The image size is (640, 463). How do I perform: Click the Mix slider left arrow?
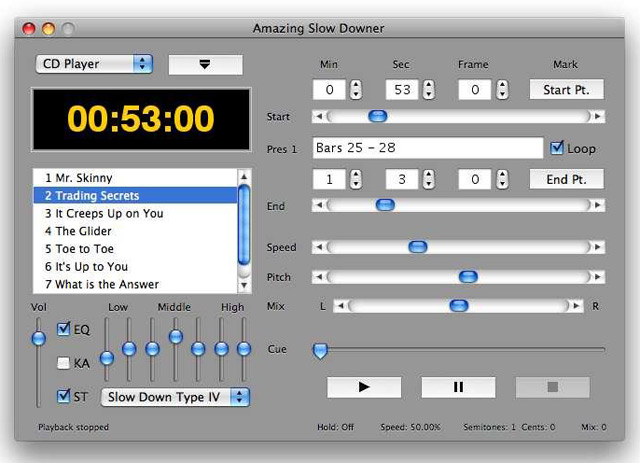click(341, 305)
